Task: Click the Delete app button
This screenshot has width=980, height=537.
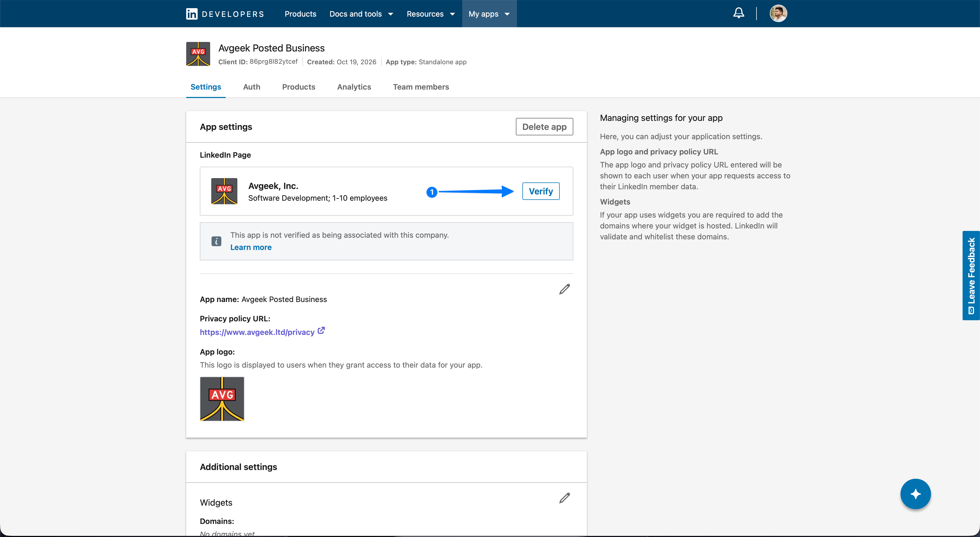Action: click(544, 127)
